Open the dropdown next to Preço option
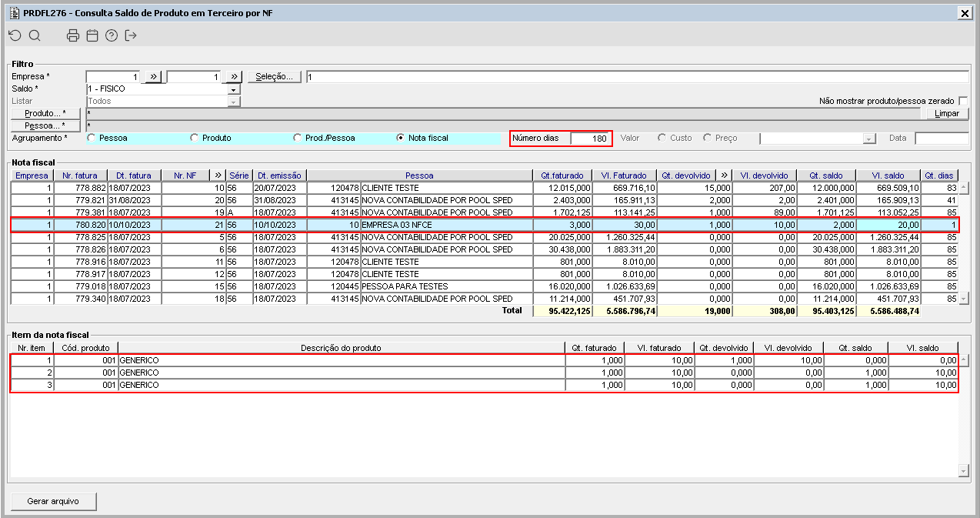This screenshot has height=518, width=980. [869, 139]
